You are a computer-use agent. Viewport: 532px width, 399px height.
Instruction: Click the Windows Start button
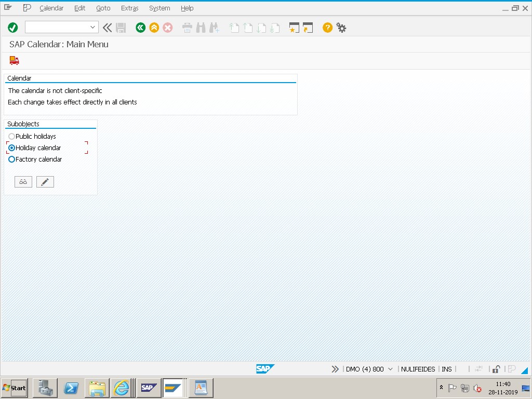pos(14,388)
